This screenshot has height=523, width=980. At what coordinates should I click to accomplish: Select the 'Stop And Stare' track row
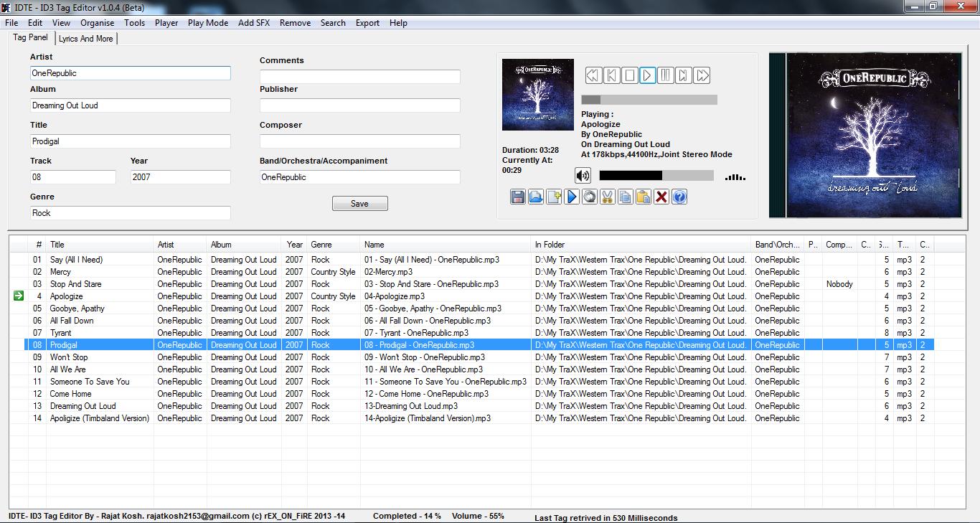[471, 283]
